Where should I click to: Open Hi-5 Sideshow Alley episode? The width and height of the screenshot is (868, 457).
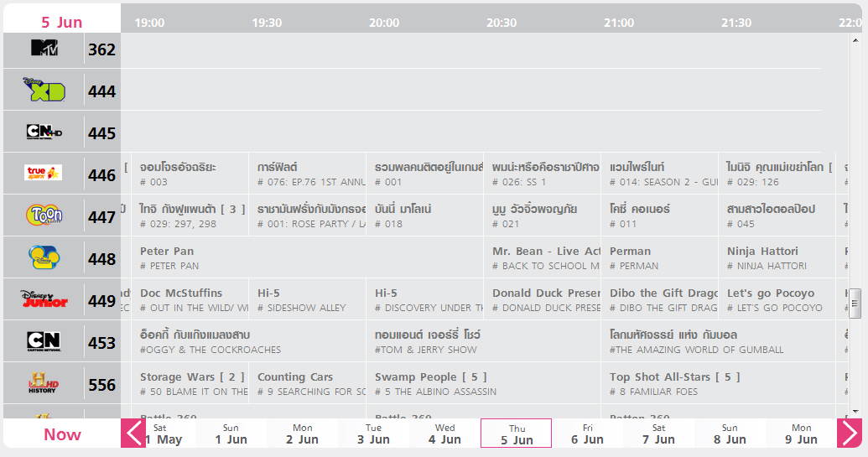coord(307,300)
